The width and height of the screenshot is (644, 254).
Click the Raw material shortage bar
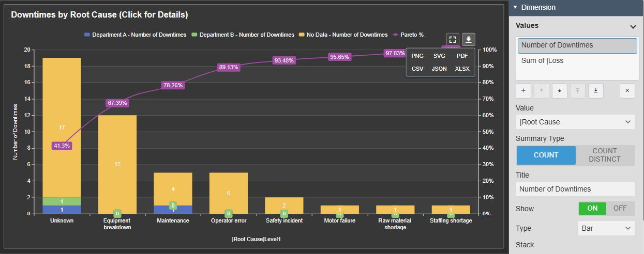click(x=395, y=210)
